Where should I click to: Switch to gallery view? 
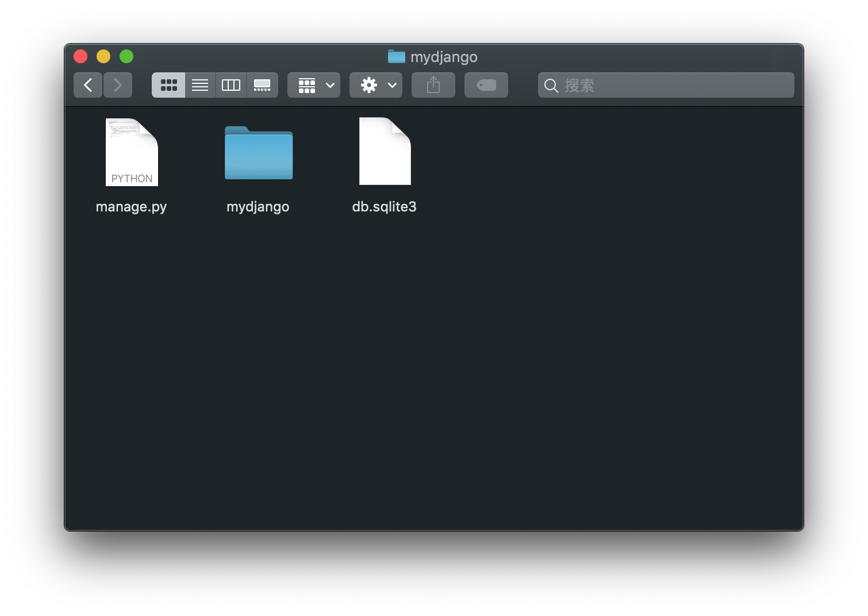click(x=262, y=85)
